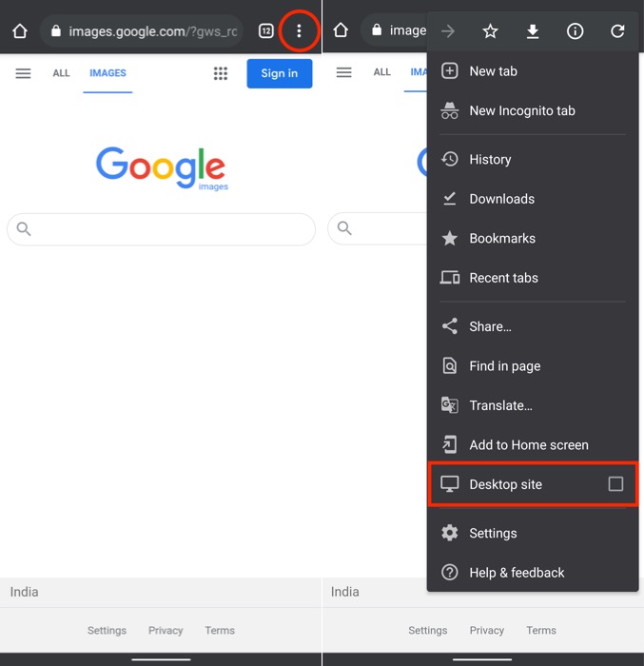Viewport: 644px width, 666px height.
Task: Tap the home icon in right screenshot
Action: (341, 30)
